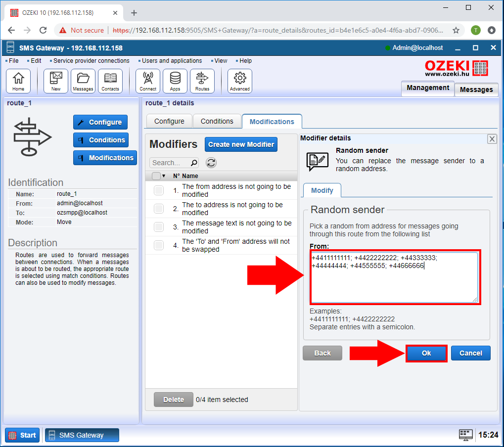
Task: Bookmark this page with the star icon
Action: tap(456, 30)
